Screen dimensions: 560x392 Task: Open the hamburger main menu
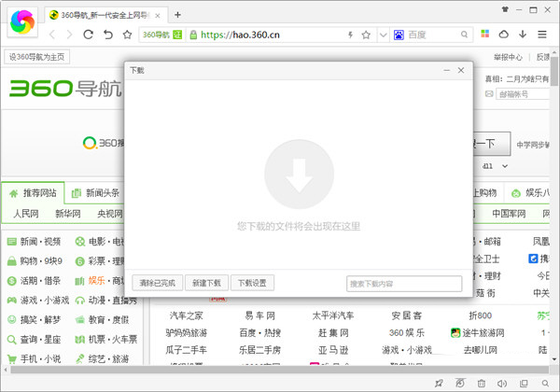542,35
